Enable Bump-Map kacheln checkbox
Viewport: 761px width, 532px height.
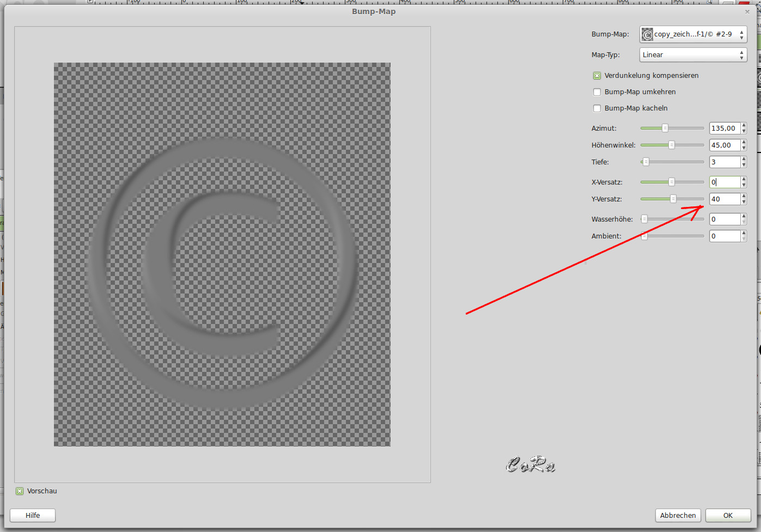(x=597, y=108)
